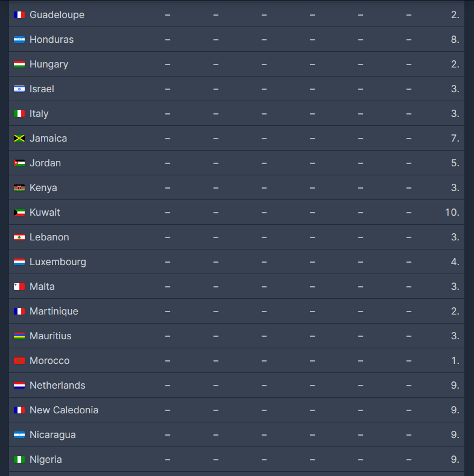The height and width of the screenshot is (476, 474).
Task: Click the Nigeria flag icon
Action: pyautogui.click(x=19, y=460)
